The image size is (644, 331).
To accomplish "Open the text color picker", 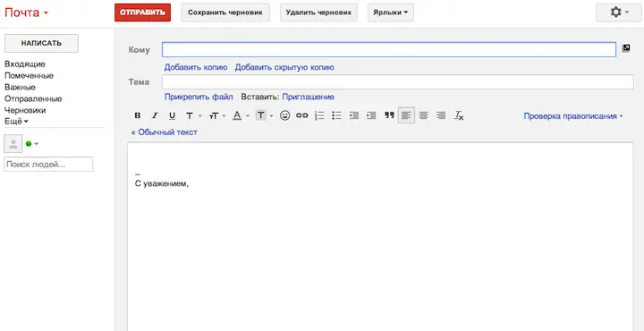I will point(241,115).
